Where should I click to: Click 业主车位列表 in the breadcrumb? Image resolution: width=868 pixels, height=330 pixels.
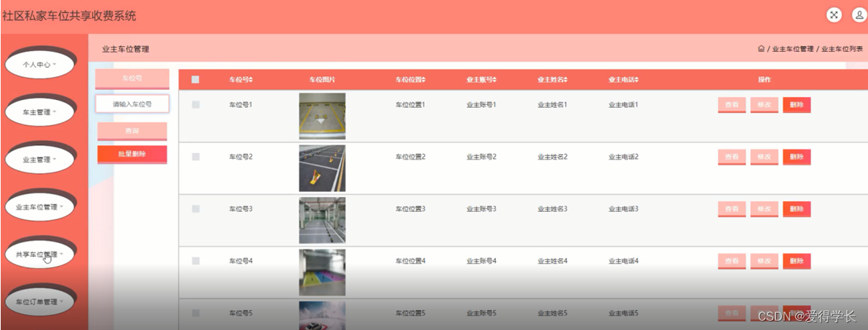[841, 49]
